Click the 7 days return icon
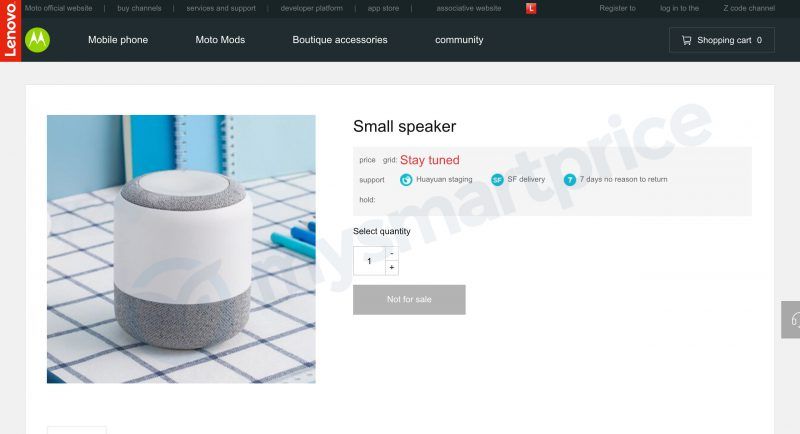800x434 pixels. (x=570, y=180)
